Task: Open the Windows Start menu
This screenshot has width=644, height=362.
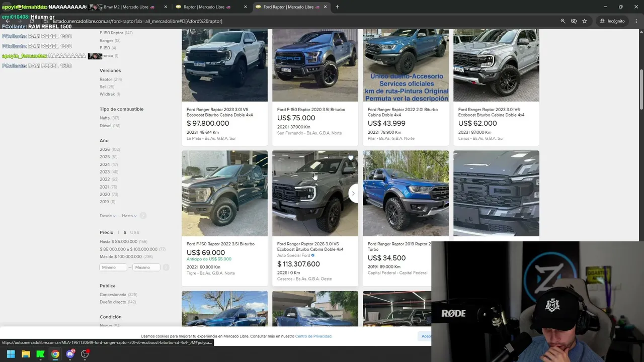Action: point(11,354)
